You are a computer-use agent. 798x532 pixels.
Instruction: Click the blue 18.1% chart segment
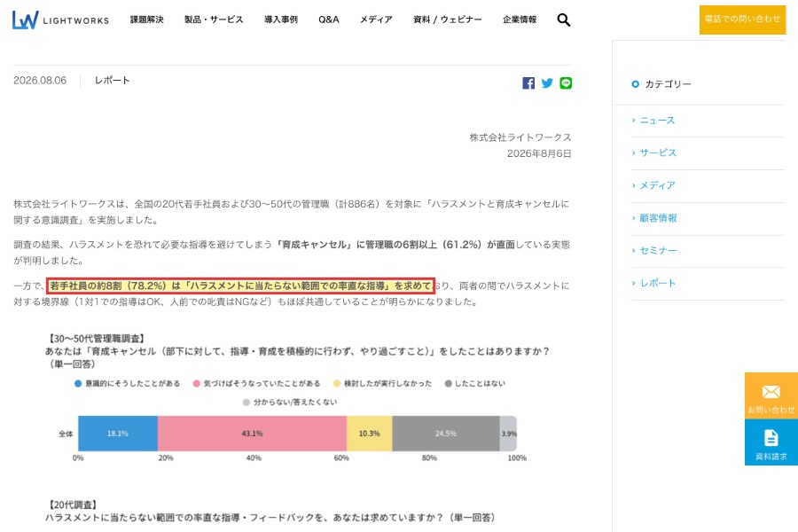click(118, 434)
